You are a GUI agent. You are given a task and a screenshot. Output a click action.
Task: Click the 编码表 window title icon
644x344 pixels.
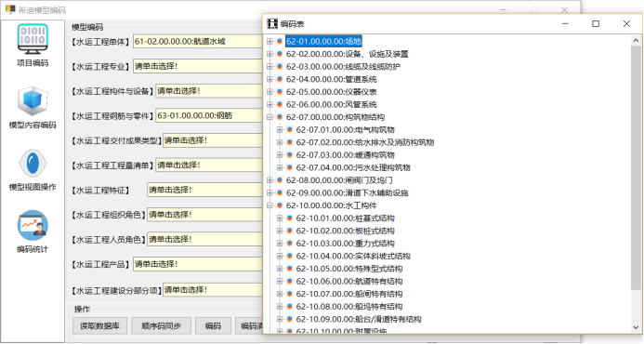272,23
